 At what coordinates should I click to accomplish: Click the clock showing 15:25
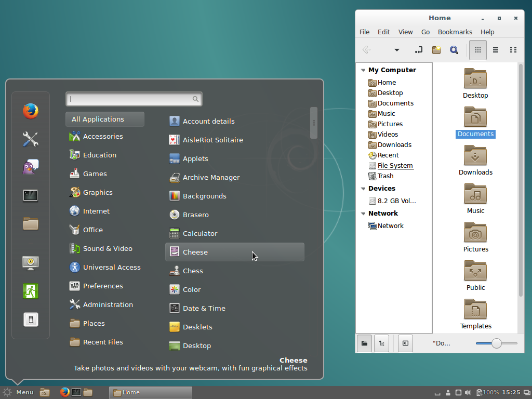(511, 392)
